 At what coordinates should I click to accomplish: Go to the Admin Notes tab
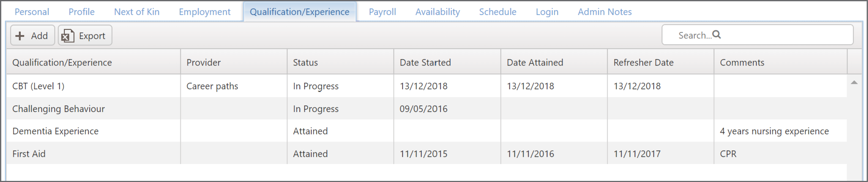click(604, 12)
